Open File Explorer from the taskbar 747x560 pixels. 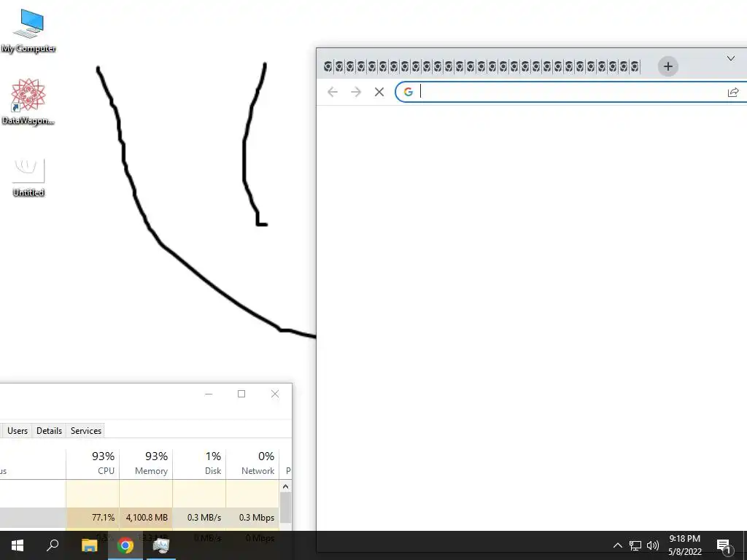(89, 545)
